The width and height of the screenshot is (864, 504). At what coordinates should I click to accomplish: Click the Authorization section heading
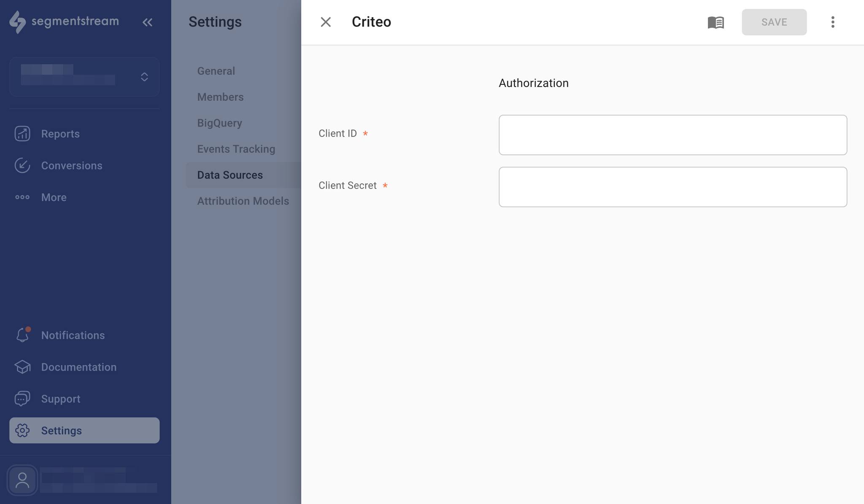(x=533, y=83)
